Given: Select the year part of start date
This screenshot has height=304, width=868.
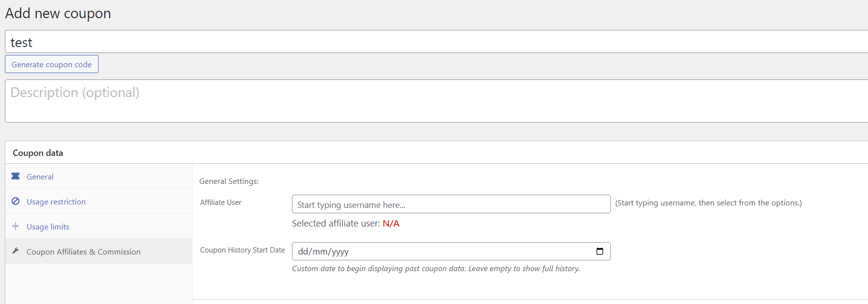Looking at the screenshot, I should tap(340, 252).
